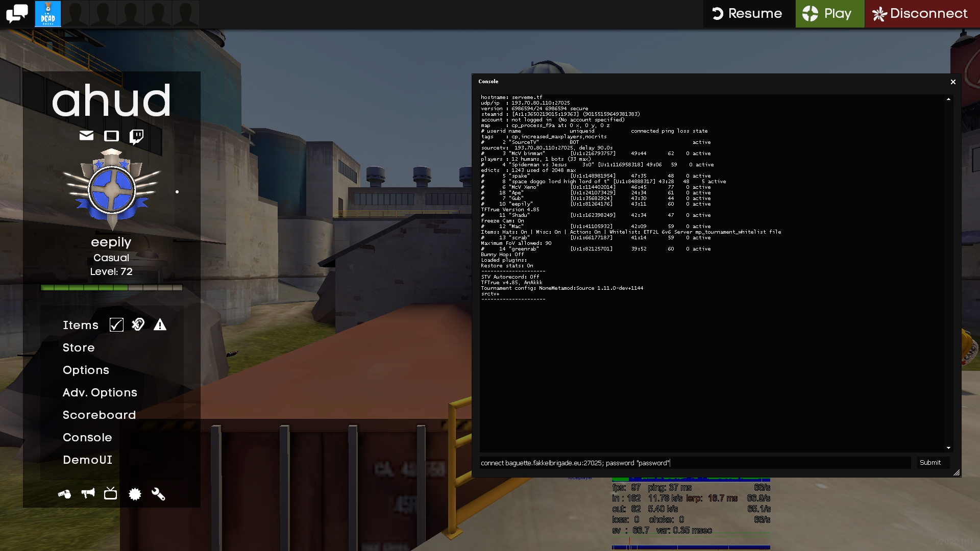The width and height of the screenshot is (980, 551).
Task: Click the 'Gub' player row
Action: pyautogui.click(x=596, y=198)
